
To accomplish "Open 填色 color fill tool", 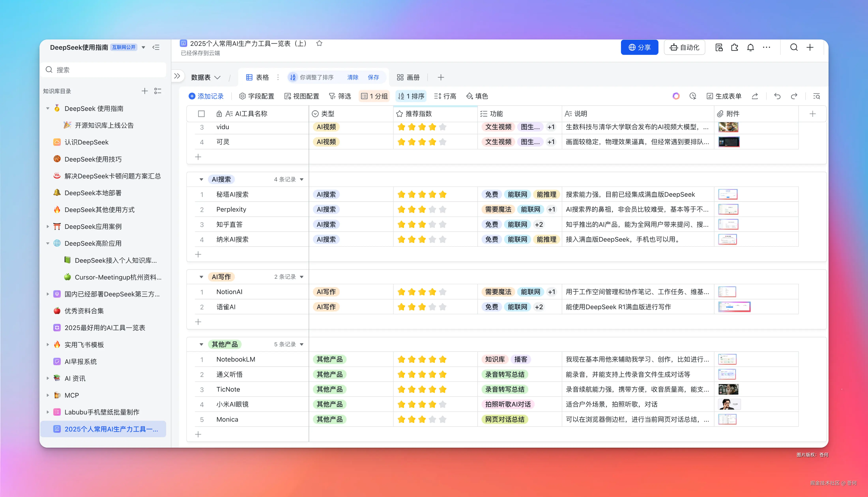I will tap(477, 96).
